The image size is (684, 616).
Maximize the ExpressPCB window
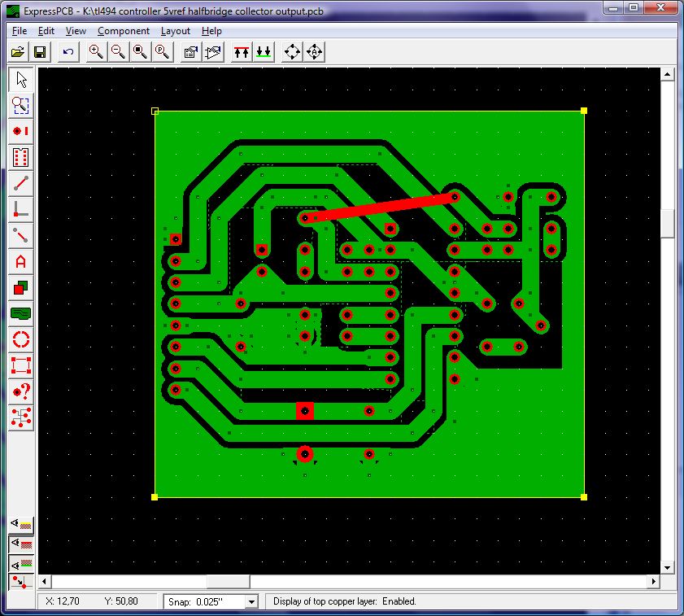[634, 8]
